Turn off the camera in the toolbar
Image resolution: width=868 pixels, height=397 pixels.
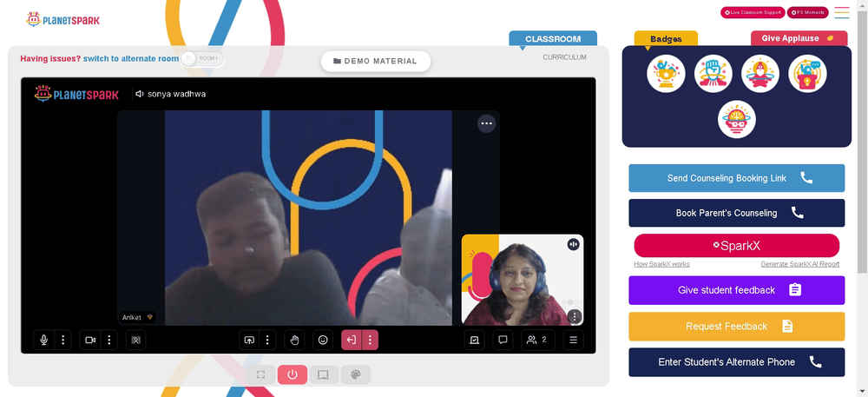[90, 340]
